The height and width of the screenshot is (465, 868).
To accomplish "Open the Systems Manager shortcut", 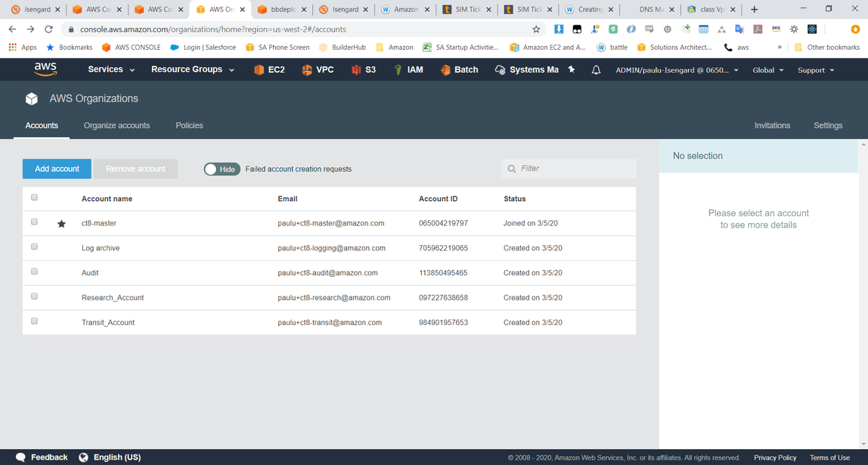I will [526, 70].
